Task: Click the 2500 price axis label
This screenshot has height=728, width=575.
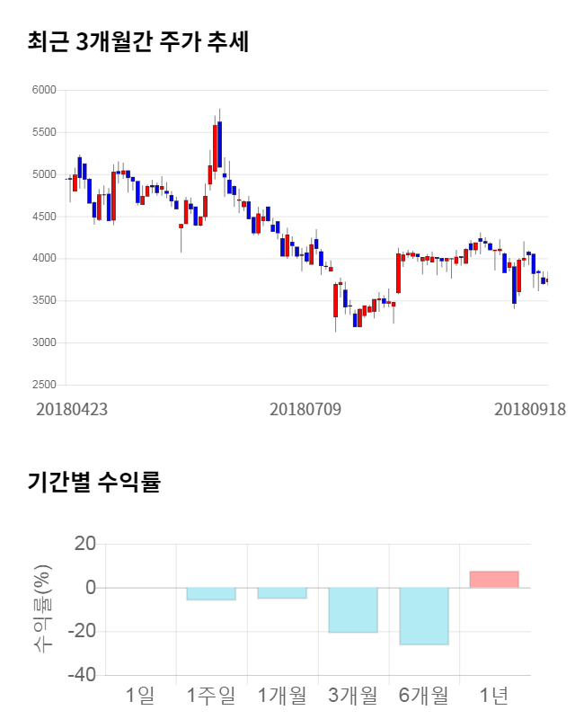Action: (x=45, y=385)
